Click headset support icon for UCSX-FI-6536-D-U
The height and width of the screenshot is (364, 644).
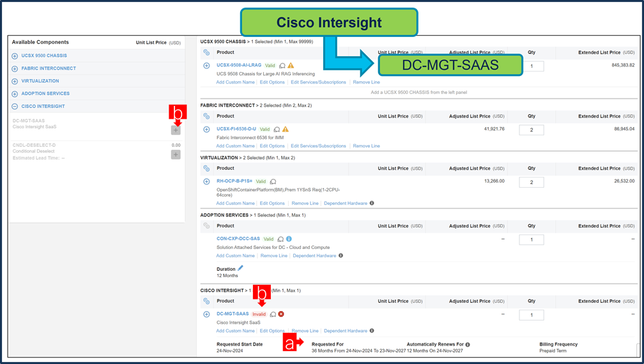[x=277, y=129]
